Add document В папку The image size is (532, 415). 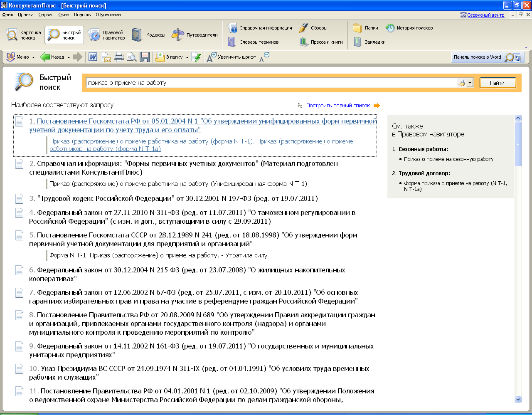point(169,57)
